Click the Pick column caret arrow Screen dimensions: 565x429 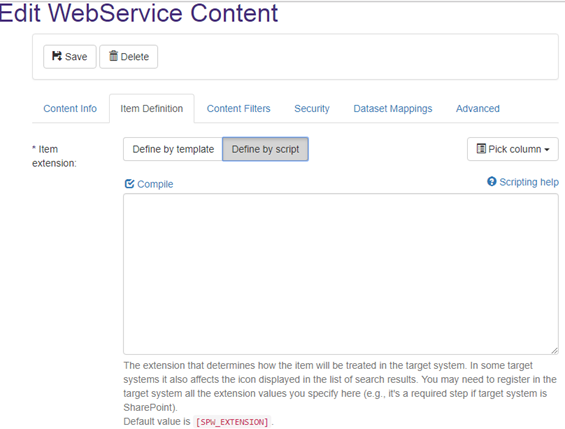tap(547, 149)
